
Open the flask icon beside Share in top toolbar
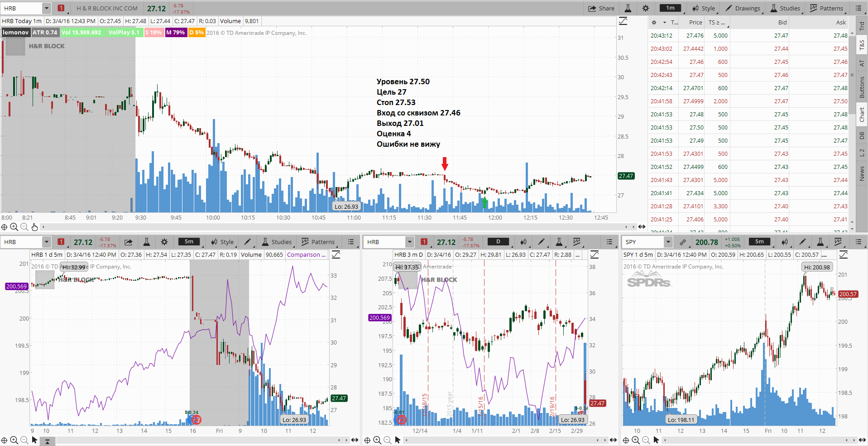[628, 8]
